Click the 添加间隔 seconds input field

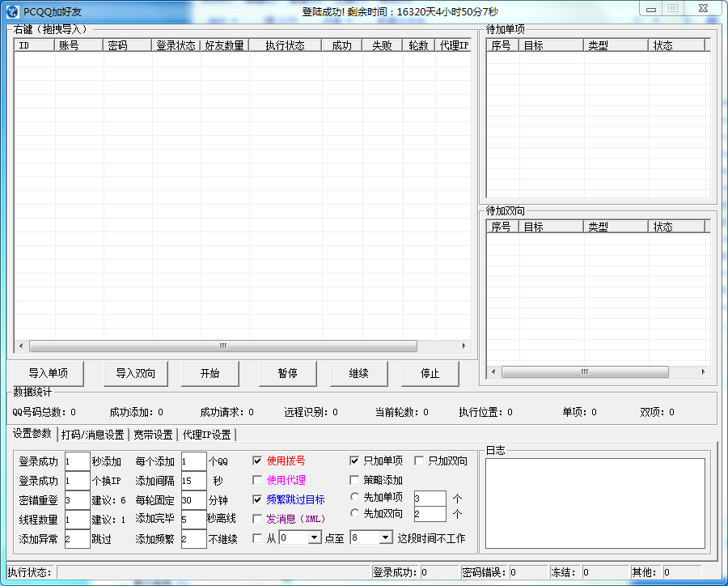click(193, 481)
